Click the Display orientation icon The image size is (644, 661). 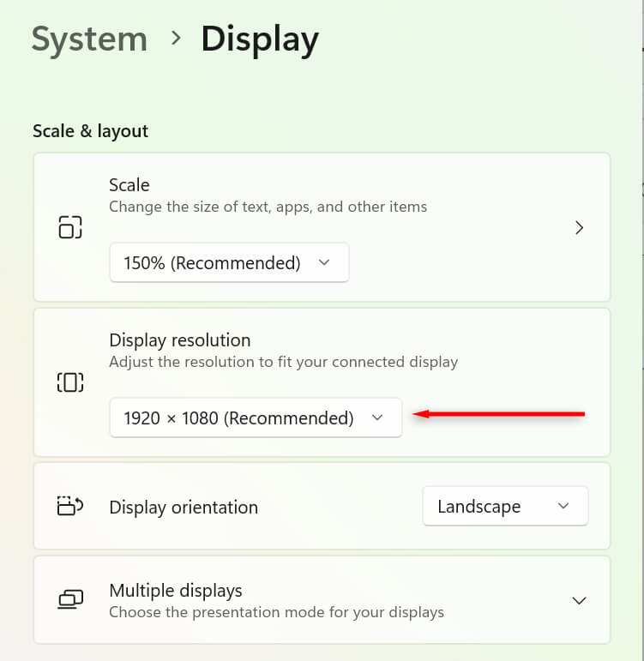click(x=70, y=506)
